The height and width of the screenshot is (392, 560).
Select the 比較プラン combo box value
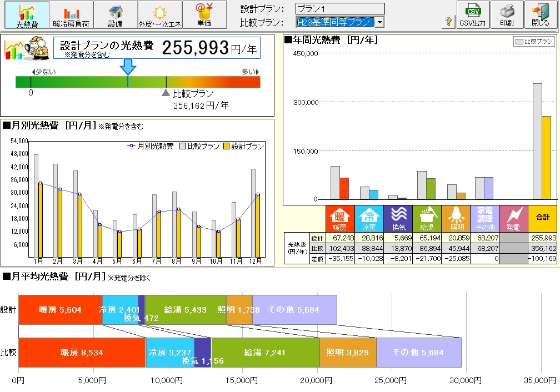[336, 22]
